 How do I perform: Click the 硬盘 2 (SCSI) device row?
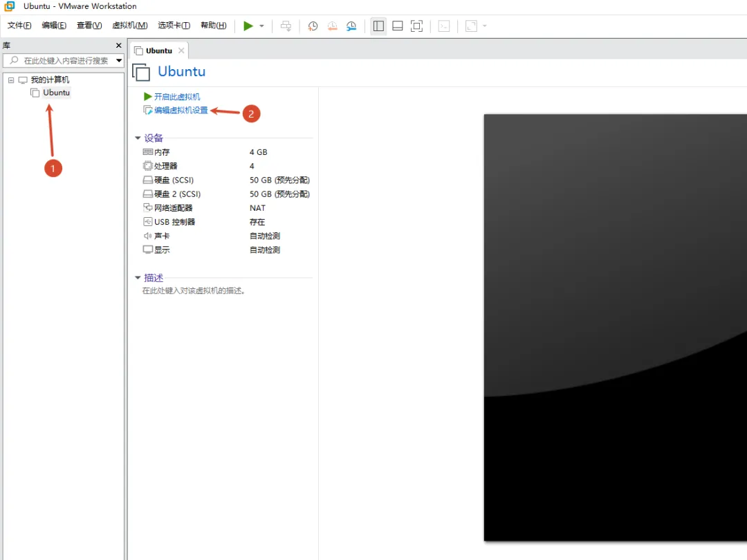227,194
